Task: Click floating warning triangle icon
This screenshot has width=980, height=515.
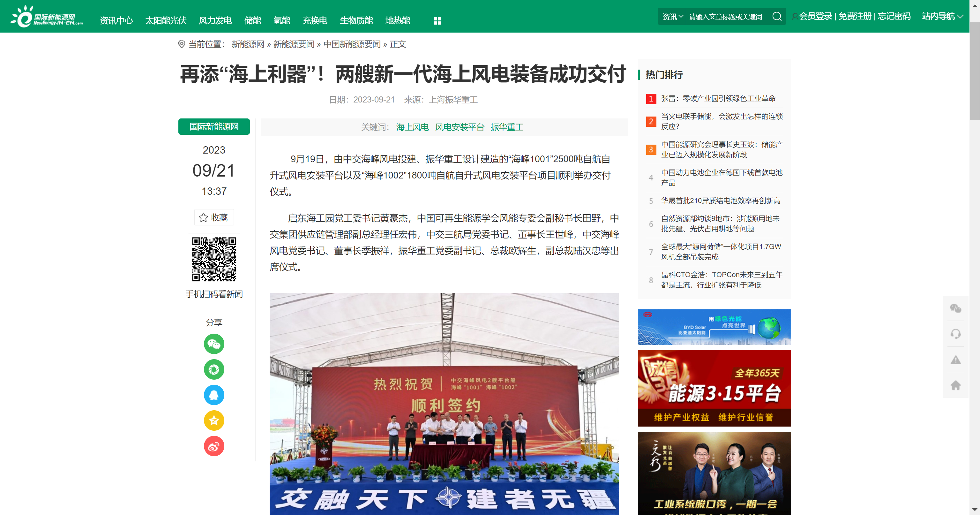Action: coord(955,360)
